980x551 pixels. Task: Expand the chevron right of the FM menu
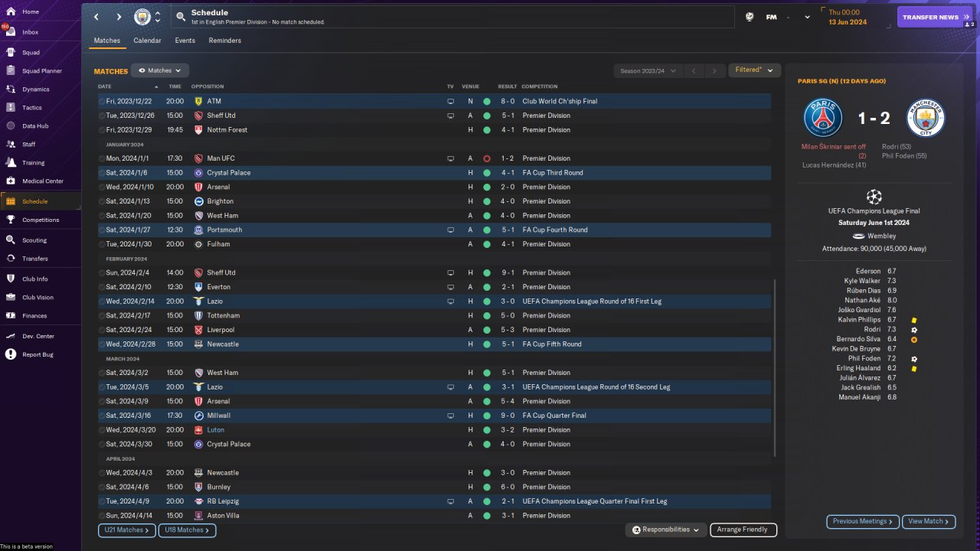[x=807, y=17]
